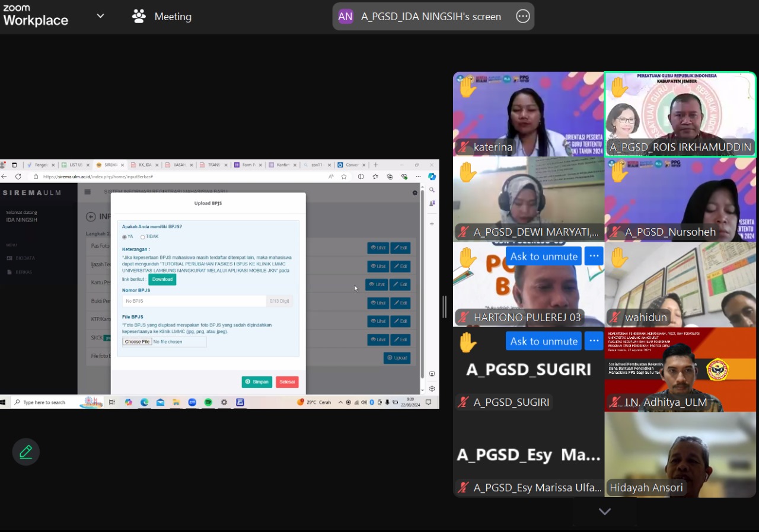The width and height of the screenshot is (759, 532).
Task: Click the browser refresh icon
Action: point(18,177)
